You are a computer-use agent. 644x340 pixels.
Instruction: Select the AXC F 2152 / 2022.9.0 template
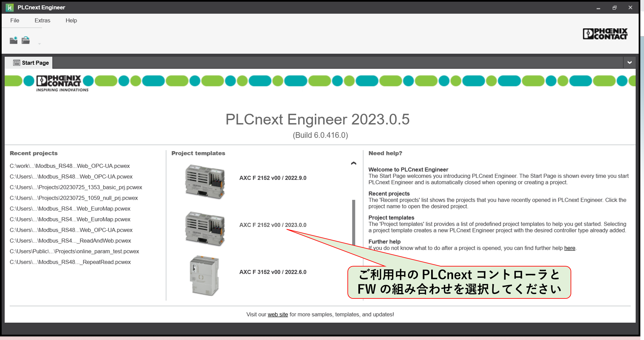coord(272,178)
